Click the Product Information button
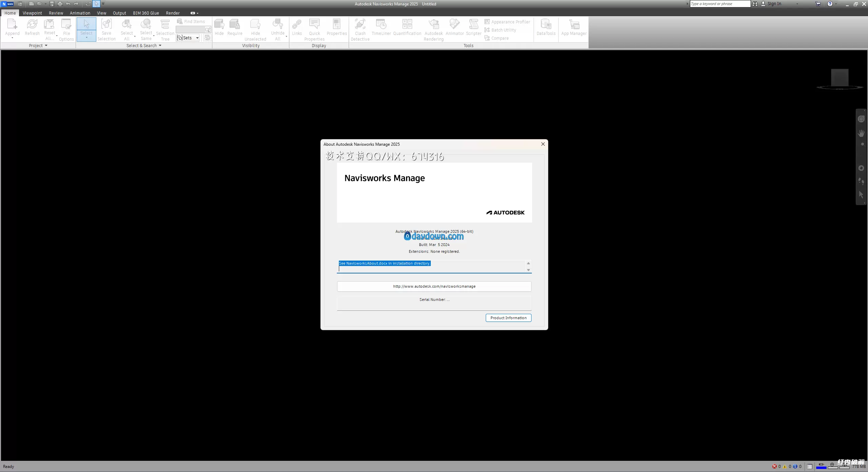This screenshot has height=472, width=868. click(x=508, y=318)
